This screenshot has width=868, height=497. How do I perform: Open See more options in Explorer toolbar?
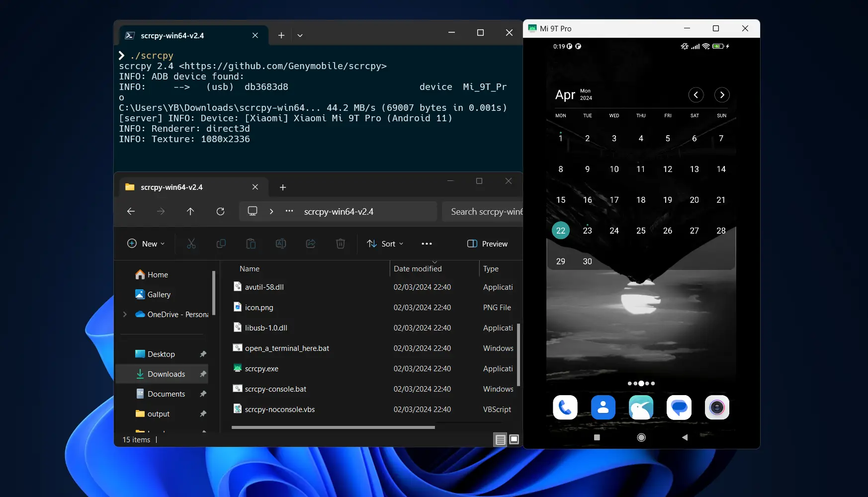click(427, 244)
